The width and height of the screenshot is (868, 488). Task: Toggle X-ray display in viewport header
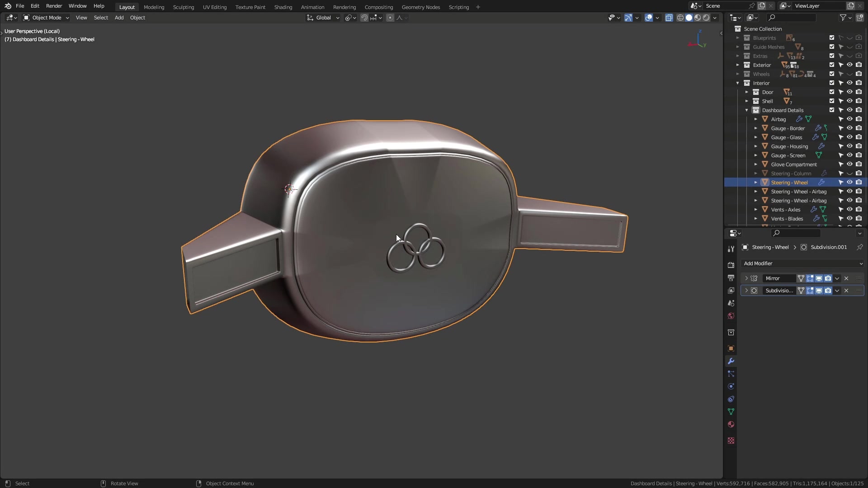(x=669, y=18)
